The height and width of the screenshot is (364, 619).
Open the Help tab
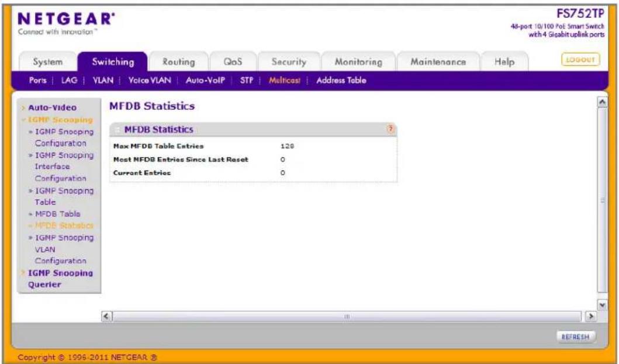(504, 62)
